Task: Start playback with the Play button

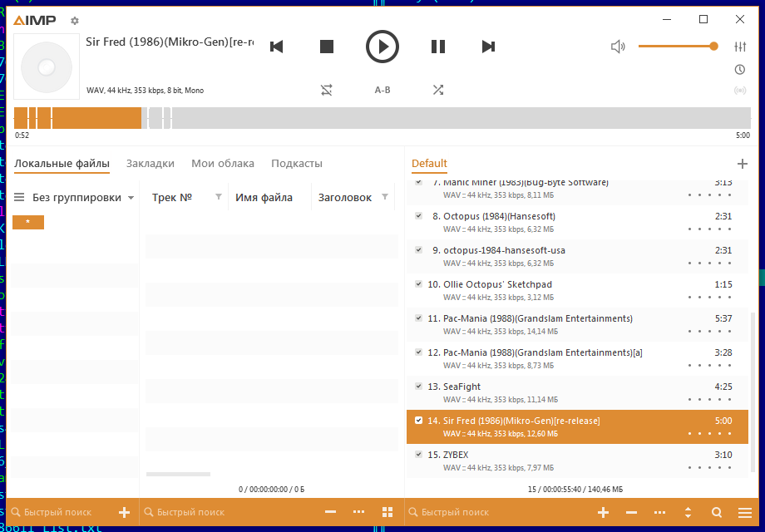Action: (x=382, y=47)
